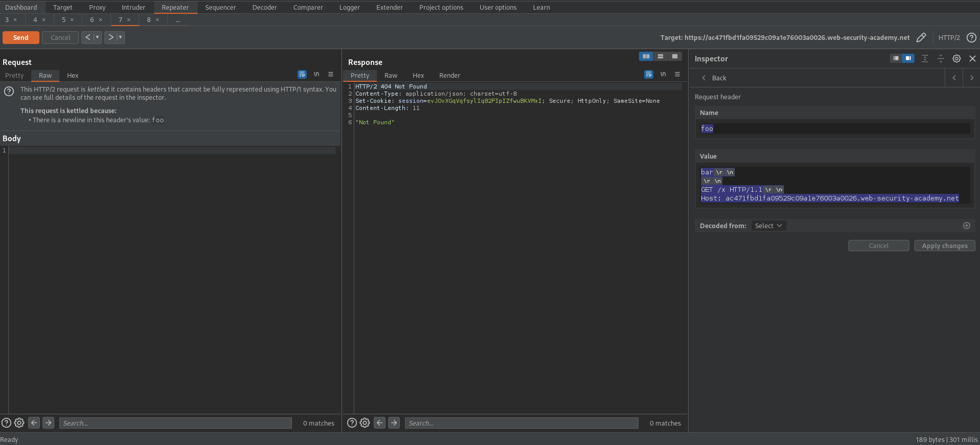Screen dimensions: 980x445
Task: Go to previous response search match
Action: click(380, 422)
